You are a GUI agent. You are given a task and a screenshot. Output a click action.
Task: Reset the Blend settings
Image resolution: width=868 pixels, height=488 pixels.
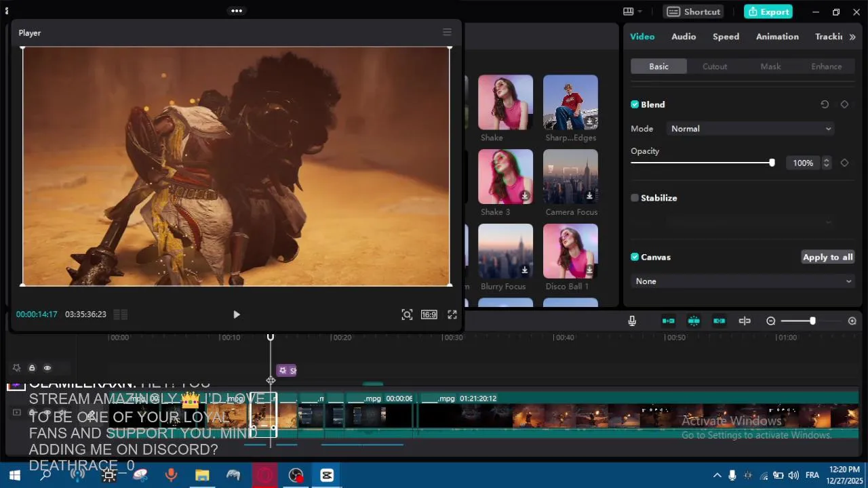click(825, 104)
